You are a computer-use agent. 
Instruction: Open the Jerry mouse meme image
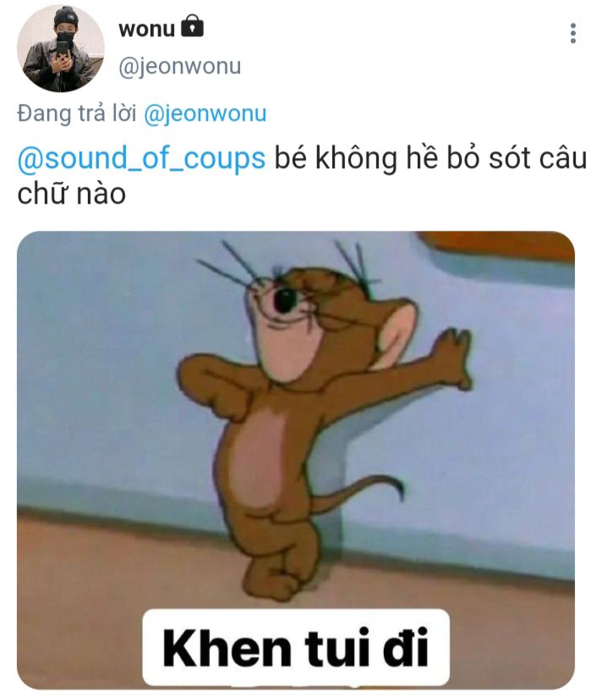pos(295,460)
